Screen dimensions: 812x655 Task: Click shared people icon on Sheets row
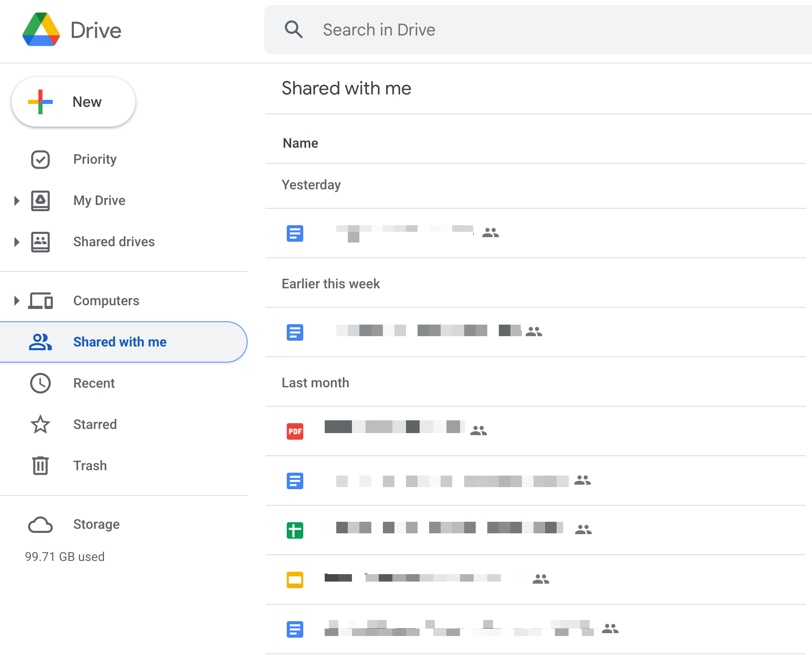pyautogui.click(x=583, y=530)
